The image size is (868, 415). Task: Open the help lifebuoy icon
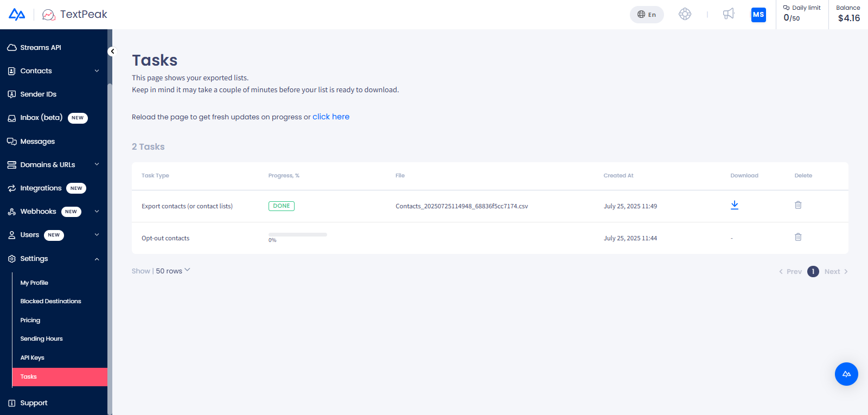pyautogui.click(x=685, y=14)
